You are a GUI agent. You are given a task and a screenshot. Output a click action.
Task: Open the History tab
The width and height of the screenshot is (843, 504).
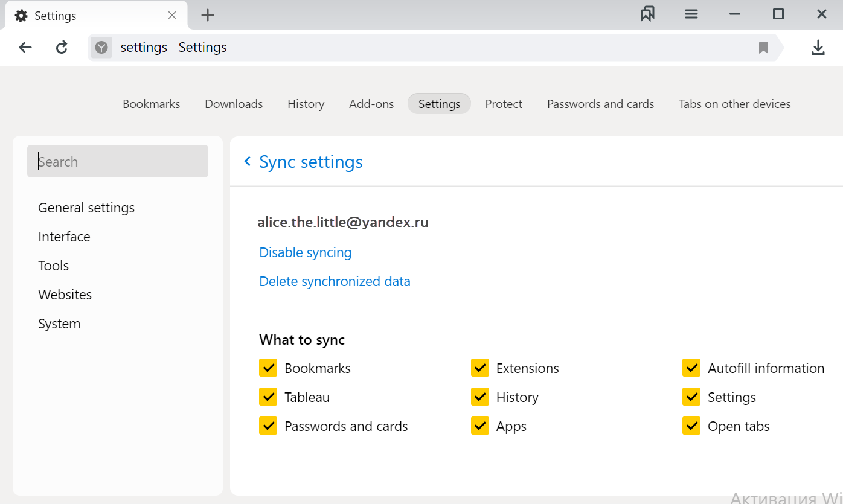tap(306, 104)
